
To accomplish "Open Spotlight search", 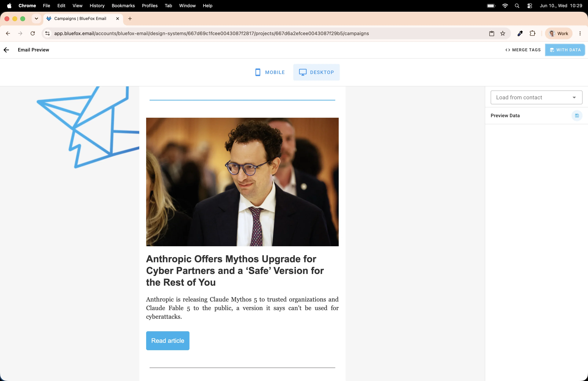I will coord(517,6).
